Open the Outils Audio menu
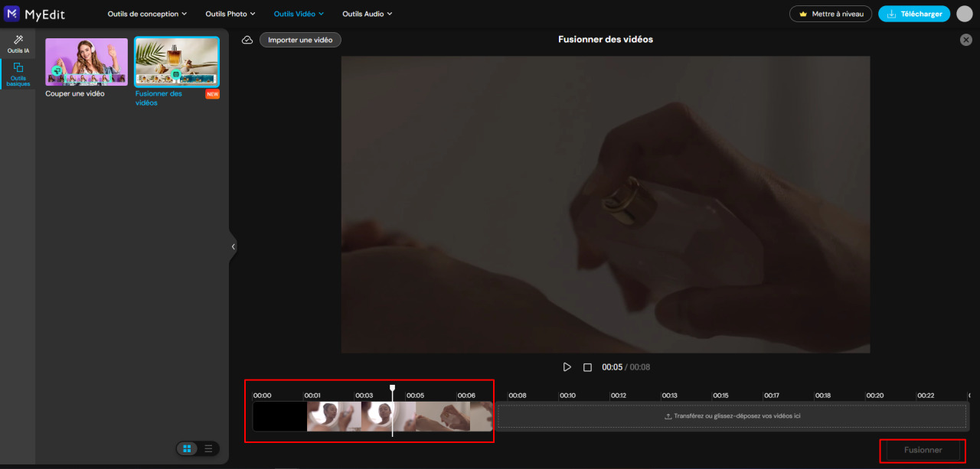Image resolution: width=980 pixels, height=469 pixels. click(367, 14)
